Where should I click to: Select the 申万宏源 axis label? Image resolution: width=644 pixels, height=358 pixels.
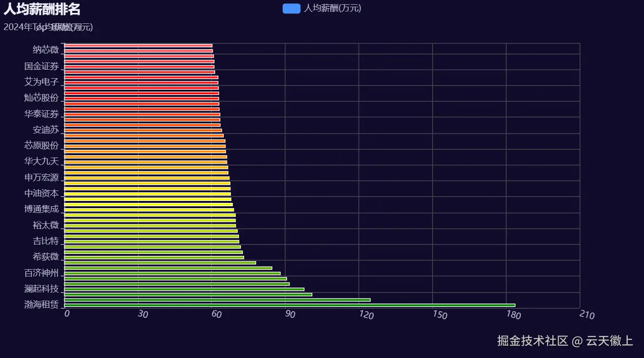[x=42, y=178]
